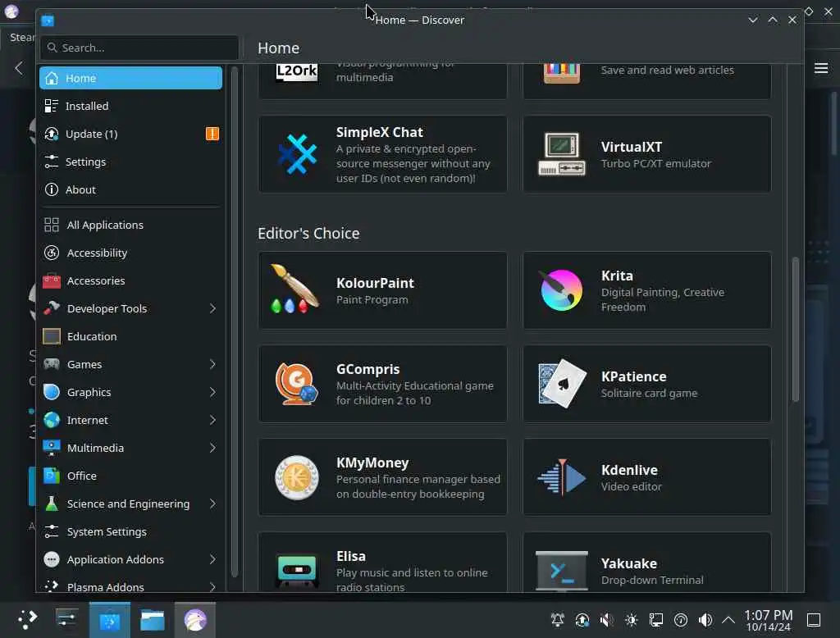Click the Steam window back arrow
Viewport: 840px width, 638px height.
point(19,68)
